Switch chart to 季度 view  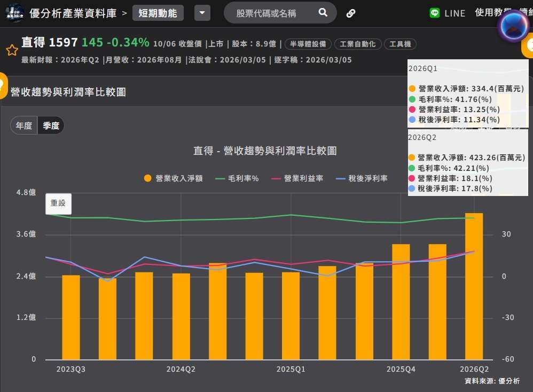pyautogui.click(x=51, y=126)
